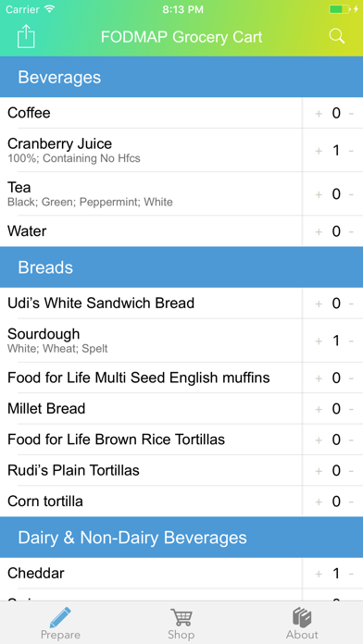Image resolution: width=363 pixels, height=644 pixels.
Task: Tap the Breads section header
Action: click(x=181, y=267)
